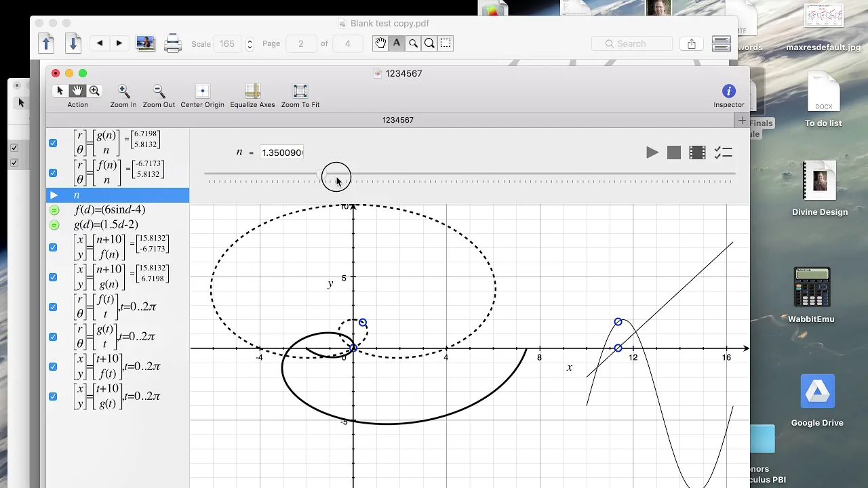Toggle checkbox for polar f(n) point equation
The height and width of the screenshot is (488, 868).
[53, 173]
